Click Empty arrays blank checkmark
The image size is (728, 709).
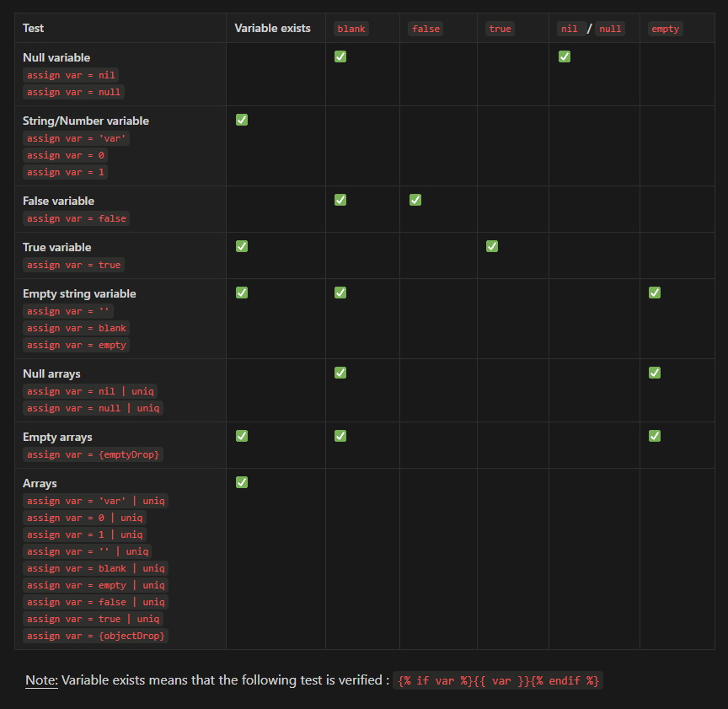coord(340,436)
